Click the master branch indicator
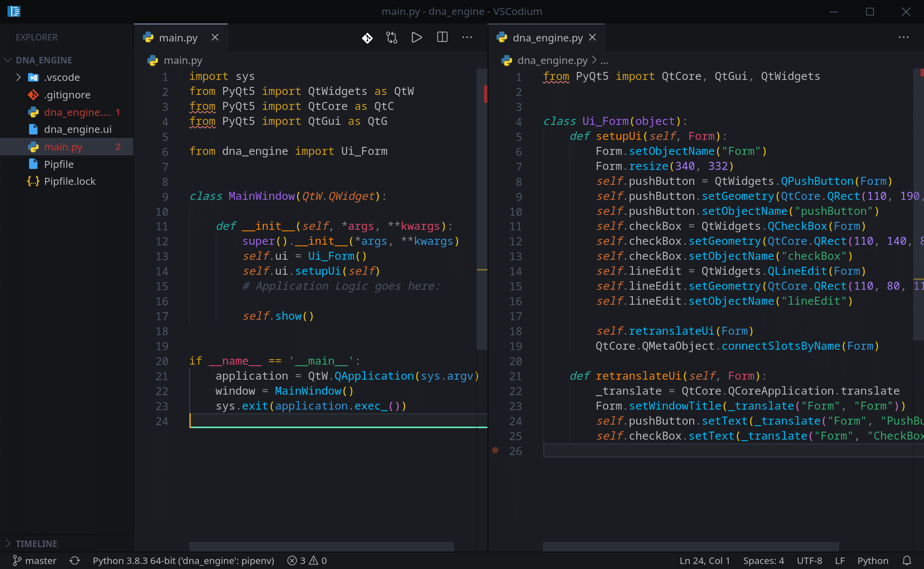The image size is (924, 569). 34,561
